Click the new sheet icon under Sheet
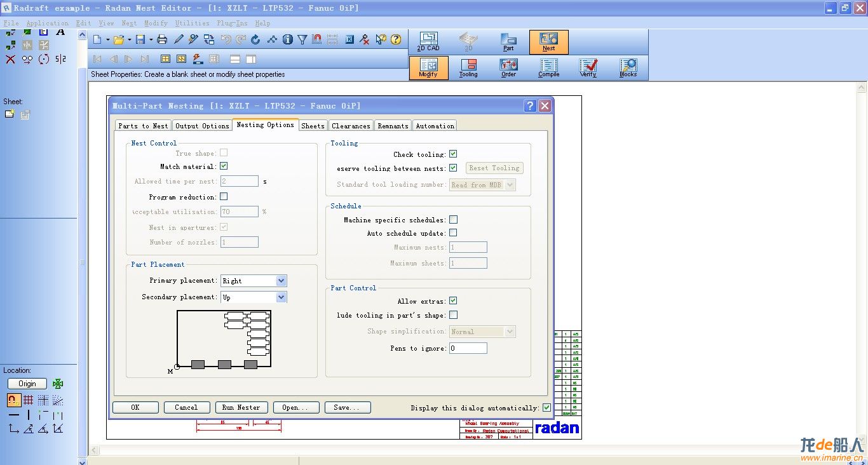Viewport: 868px width, 465px height. [10, 115]
